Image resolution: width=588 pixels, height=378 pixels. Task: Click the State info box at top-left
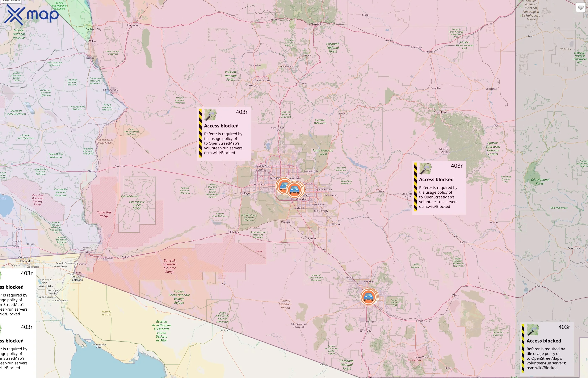(x=11, y=1)
